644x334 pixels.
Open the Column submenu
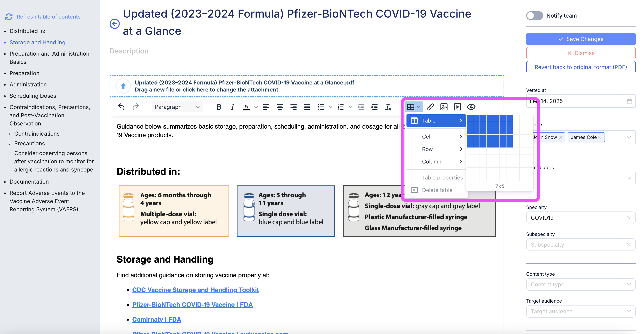436,162
